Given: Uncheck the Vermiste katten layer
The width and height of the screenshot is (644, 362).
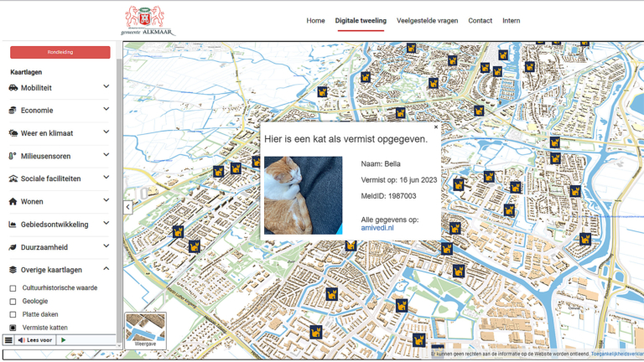Looking at the screenshot, I should pyautogui.click(x=13, y=328).
